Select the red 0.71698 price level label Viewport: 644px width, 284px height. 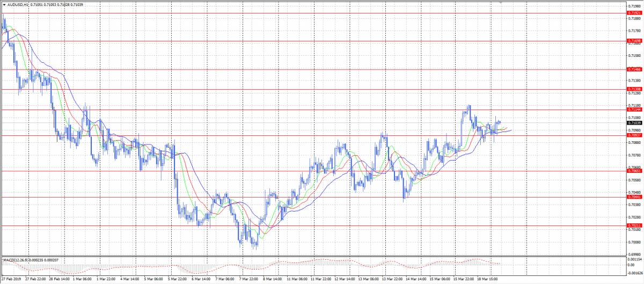(x=634, y=41)
